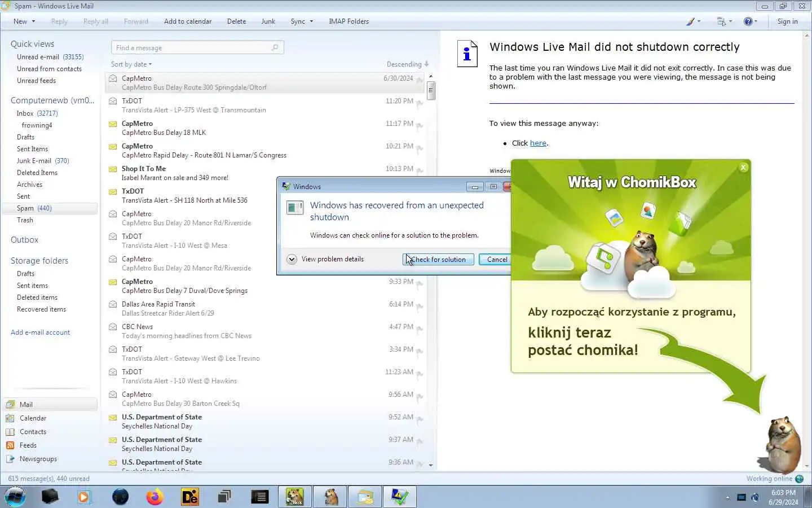Flag the 9:33 PM CapMetro Duval/Dove Springs message
The width and height of the screenshot is (812, 508).
[420, 283]
